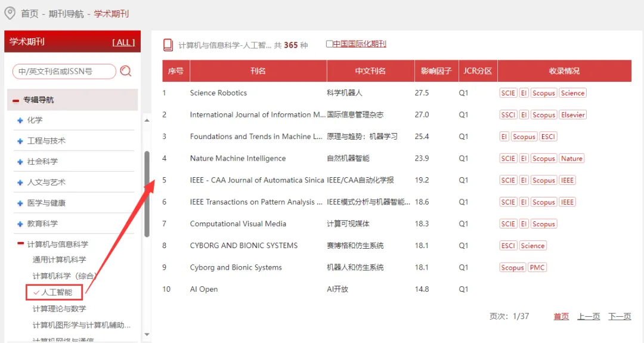Select the 人工智能 subcategory
644x343 pixels.
pyautogui.click(x=54, y=292)
